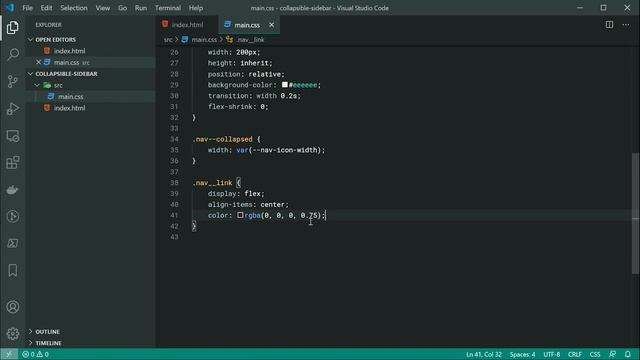Screen dimensions: 640x360
Task: Open the Terminal menu
Action: point(168,8)
